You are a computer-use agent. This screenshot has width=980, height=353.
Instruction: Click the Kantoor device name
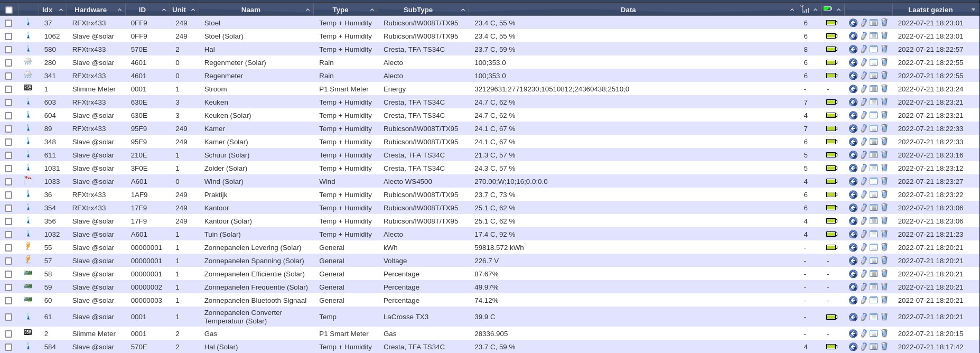(217, 208)
